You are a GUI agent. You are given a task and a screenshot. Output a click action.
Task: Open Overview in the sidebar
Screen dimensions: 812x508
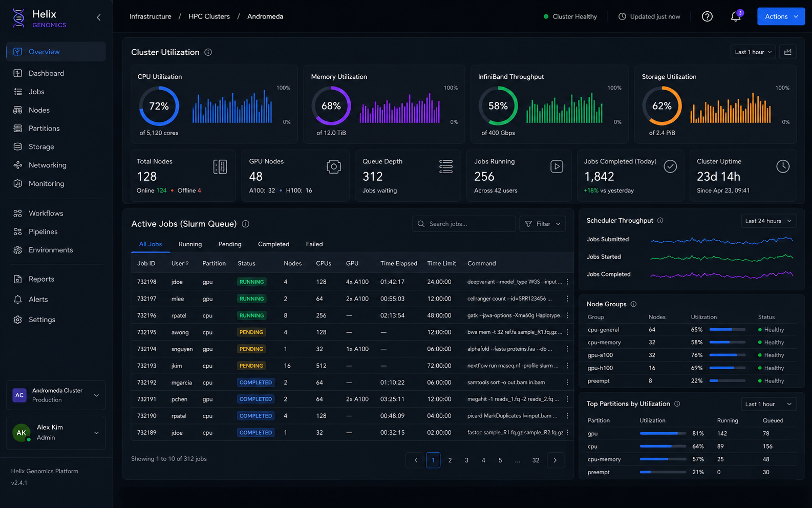tap(56, 52)
